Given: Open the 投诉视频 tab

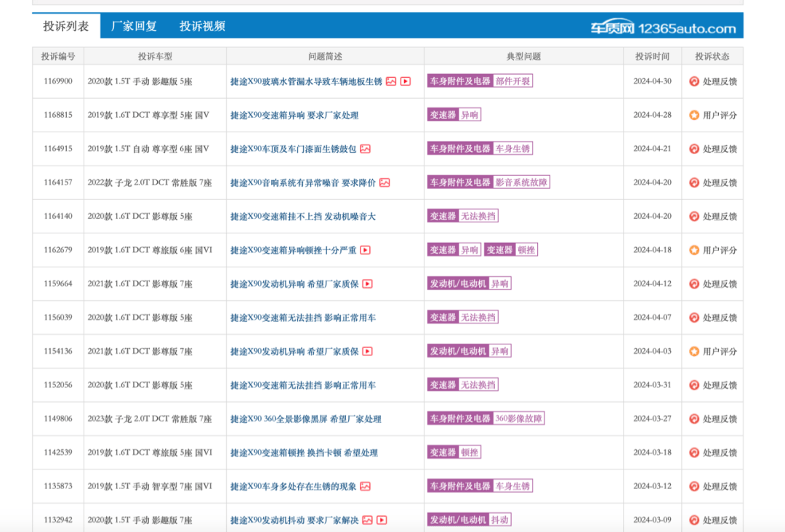Looking at the screenshot, I should click(x=202, y=26).
